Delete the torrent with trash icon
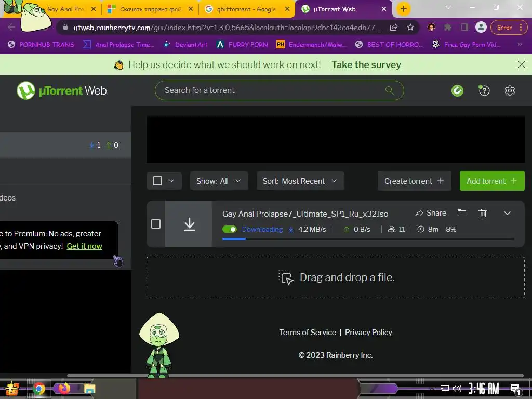The image size is (532, 399). point(483,212)
